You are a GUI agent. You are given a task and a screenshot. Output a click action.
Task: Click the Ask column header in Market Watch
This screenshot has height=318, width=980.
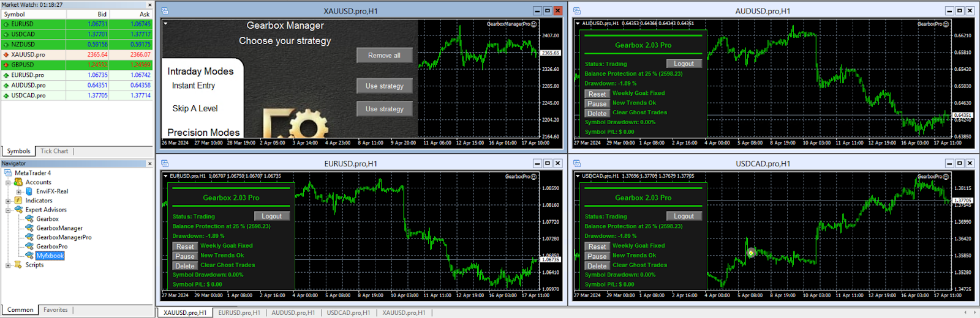coord(130,14)
